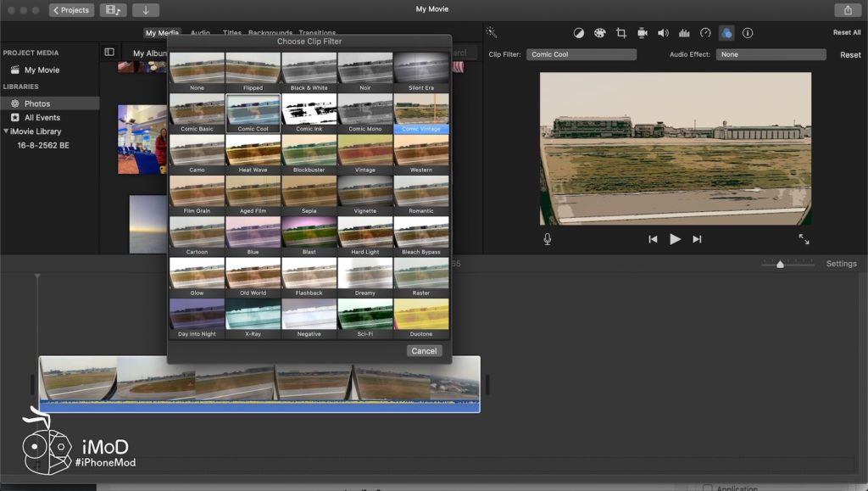
Task: Open the cropping tool
Action: point(620,33)
